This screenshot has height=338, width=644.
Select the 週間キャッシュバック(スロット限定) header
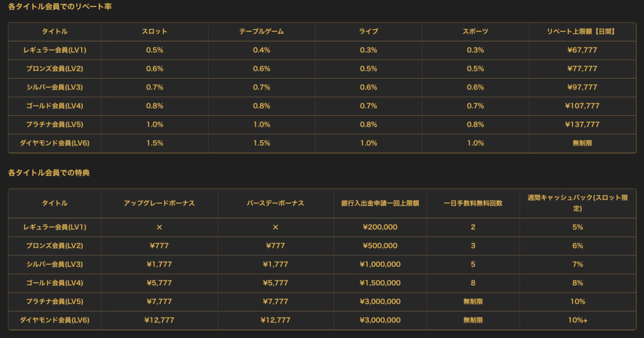tap(577, 203)
